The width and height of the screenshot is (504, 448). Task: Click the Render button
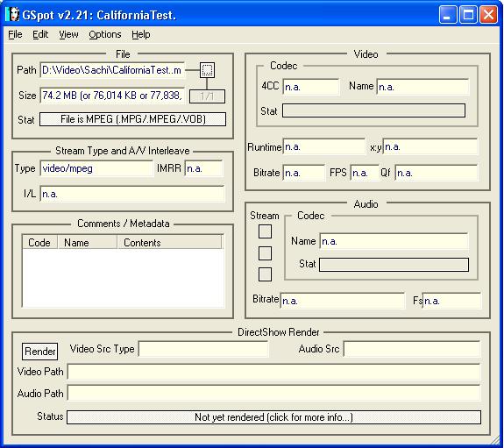tap(39, 352)
